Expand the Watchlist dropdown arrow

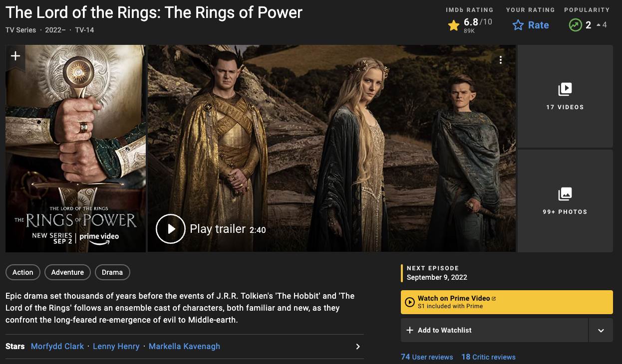click(601, 330)
